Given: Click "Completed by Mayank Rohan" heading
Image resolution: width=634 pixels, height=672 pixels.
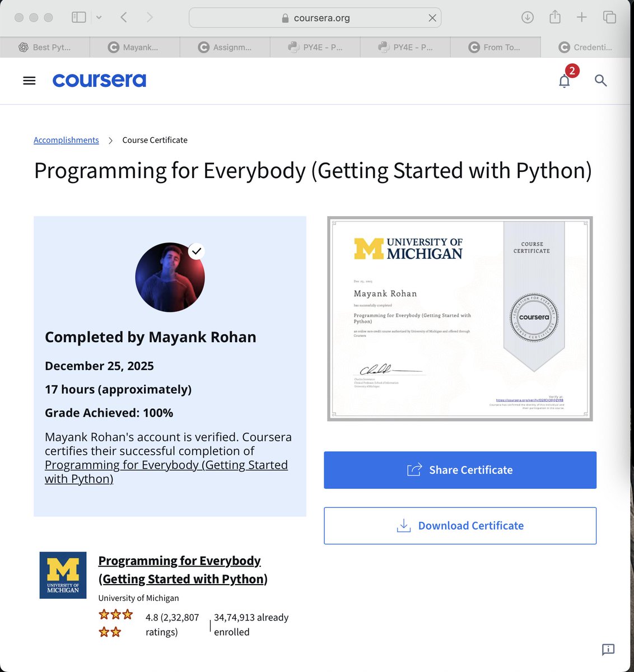Looking at the screenshot, I should 151,337.
